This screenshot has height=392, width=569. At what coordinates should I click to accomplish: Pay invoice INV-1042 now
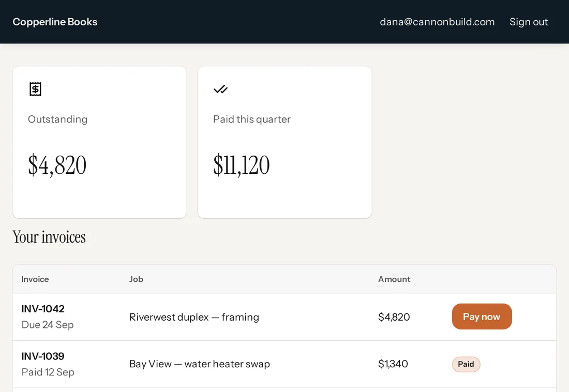[482, 316]
